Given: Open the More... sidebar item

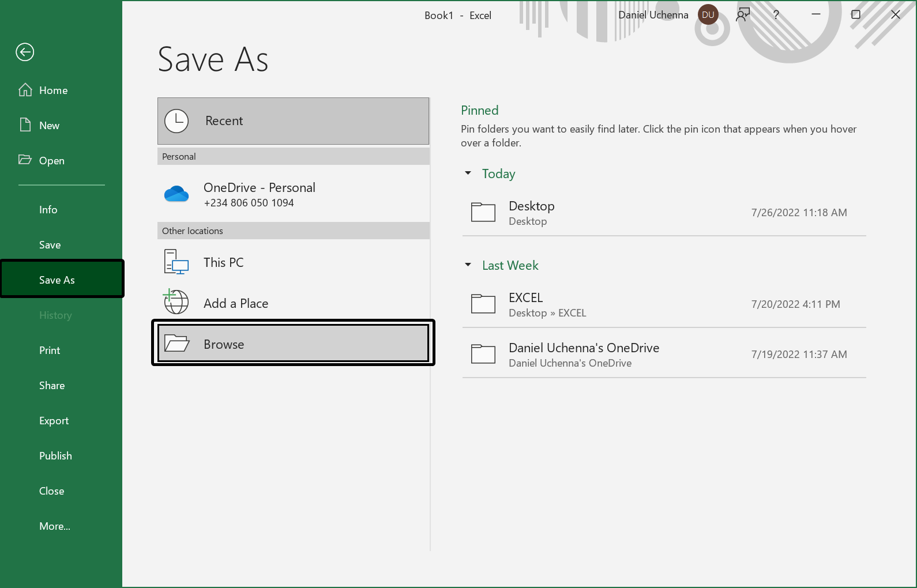Looking at the screenshot, I should [55, 526].
